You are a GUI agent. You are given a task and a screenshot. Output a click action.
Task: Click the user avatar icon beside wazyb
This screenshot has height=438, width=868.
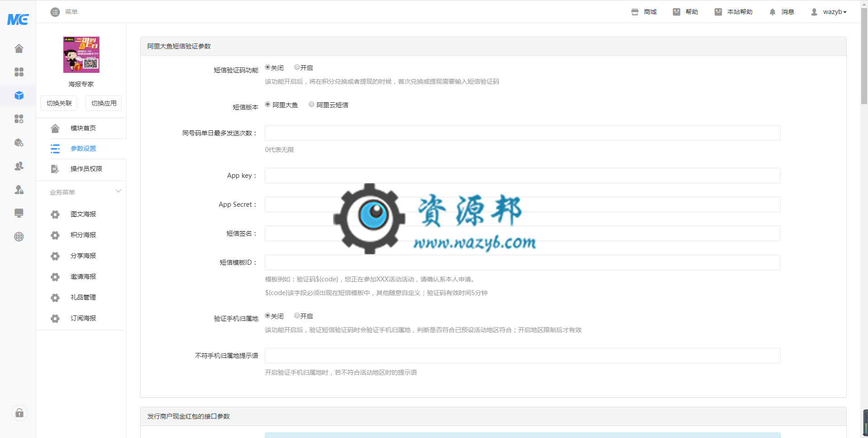click(x=814, y=12)
